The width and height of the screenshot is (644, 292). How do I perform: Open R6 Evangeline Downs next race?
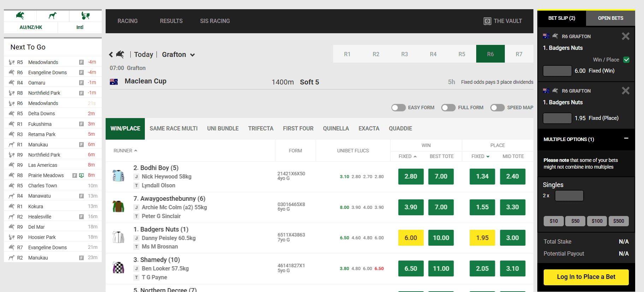pos(53,72)
